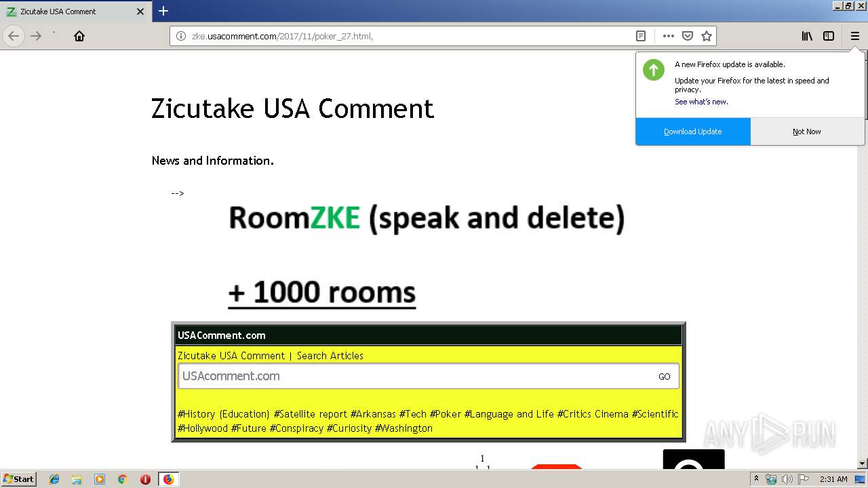Open #Poker tag
Image resolution: width=868 pixels, height=488 pixels.
click(446, 414)
